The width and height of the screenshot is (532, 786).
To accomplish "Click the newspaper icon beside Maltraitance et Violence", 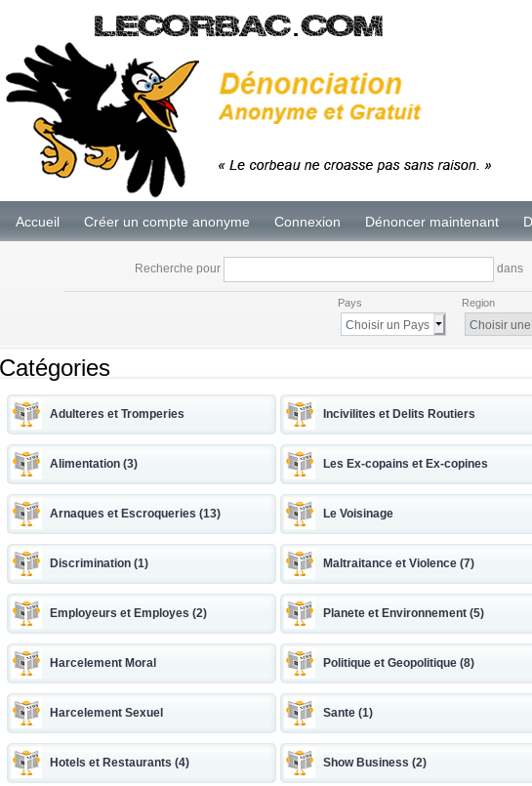I will click(x=300, y=563).
